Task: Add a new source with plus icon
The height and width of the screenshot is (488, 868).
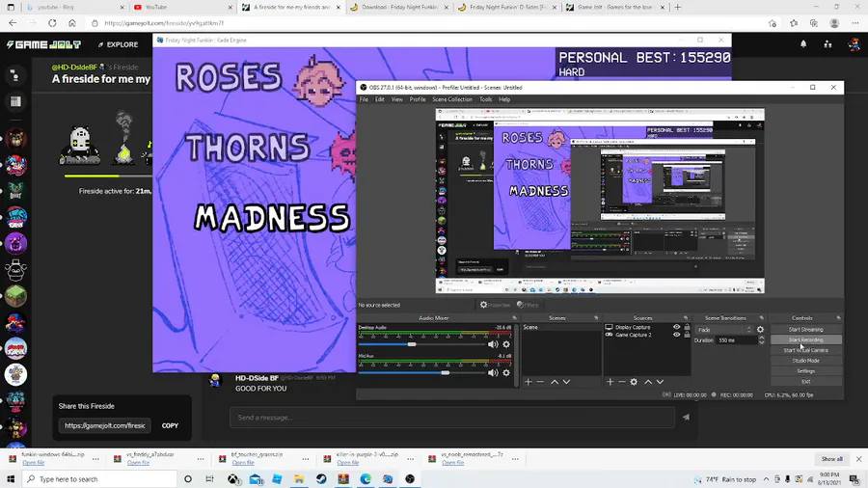Action: click(x=610, y=382)
